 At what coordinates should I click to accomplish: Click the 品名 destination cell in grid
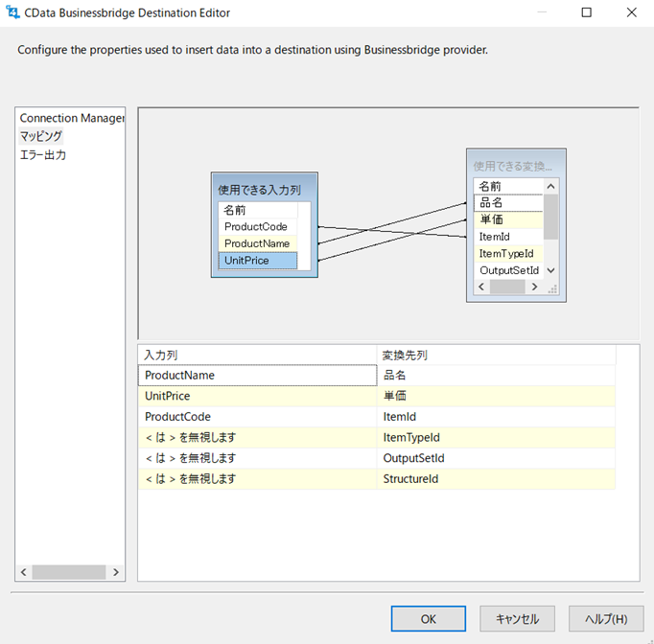click(x=497, y=375)
